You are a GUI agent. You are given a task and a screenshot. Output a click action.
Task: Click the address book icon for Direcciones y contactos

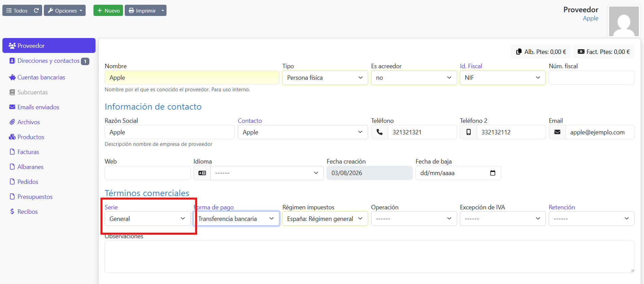click(12, 61)
